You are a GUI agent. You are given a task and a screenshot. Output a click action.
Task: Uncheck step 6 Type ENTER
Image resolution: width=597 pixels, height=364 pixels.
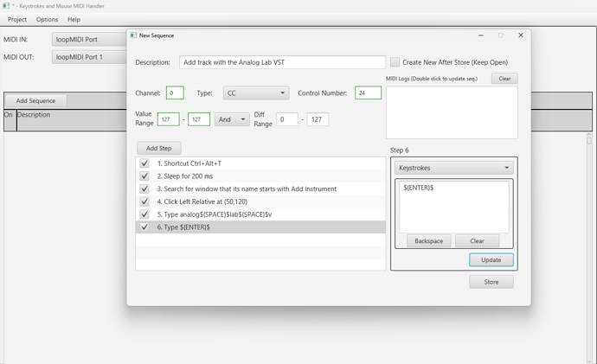(x=144, y=227)
